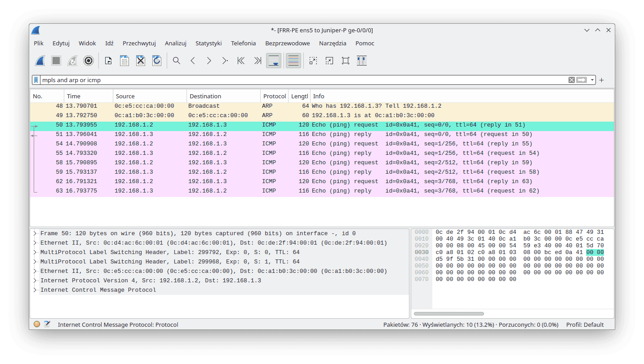The image size is (644, 364).
Task: Open capture options with the gear icon
Action: tap(89, 61)
